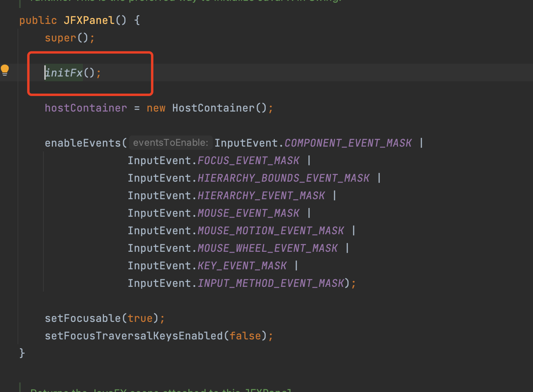
Task: Click the initFx() method call inside red box
Action: 64,73
